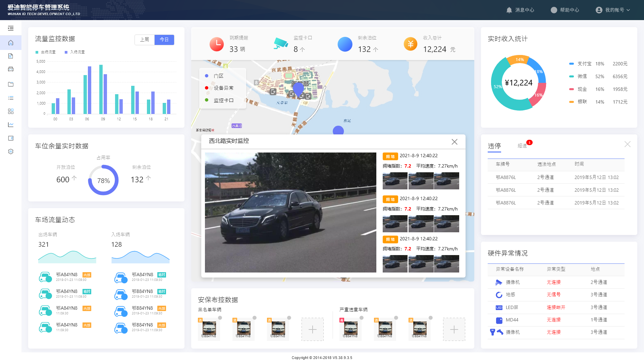
Task: Toggle 出场流量 legend series
Action: tap(46, 52)
